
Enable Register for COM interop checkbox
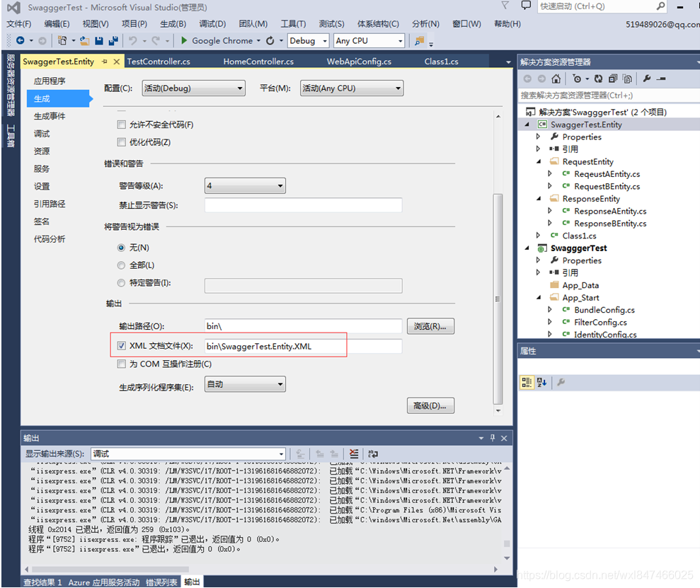[122, 364]
